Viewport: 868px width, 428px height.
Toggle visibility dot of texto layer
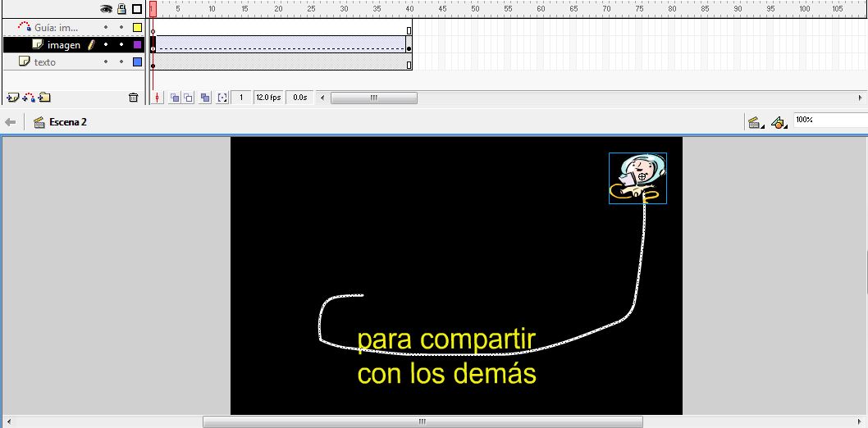[106, 62]
